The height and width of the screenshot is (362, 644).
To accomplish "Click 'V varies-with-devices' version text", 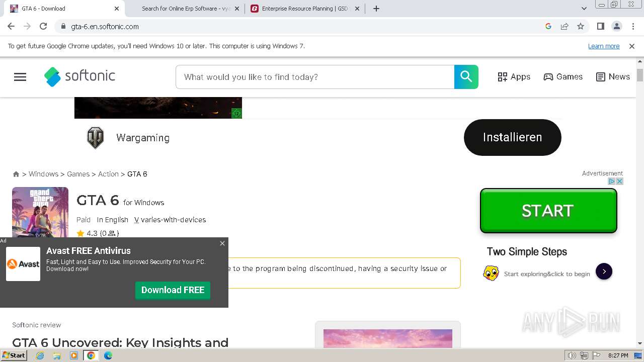I will (x=170, y=220).
